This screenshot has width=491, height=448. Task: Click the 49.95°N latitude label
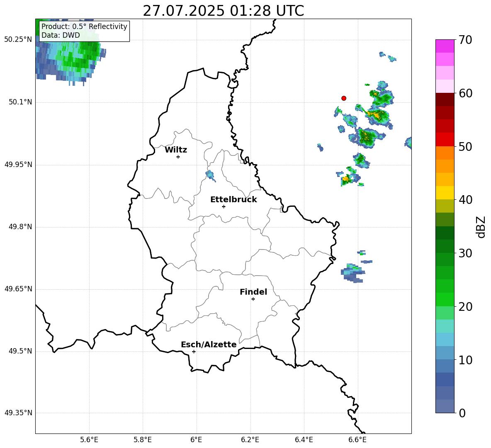coord(18,165)
